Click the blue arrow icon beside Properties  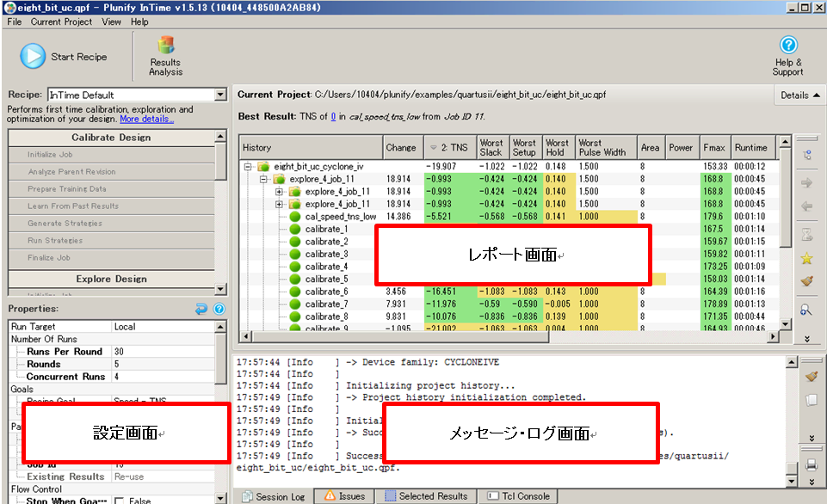click(x=202, y=309)
